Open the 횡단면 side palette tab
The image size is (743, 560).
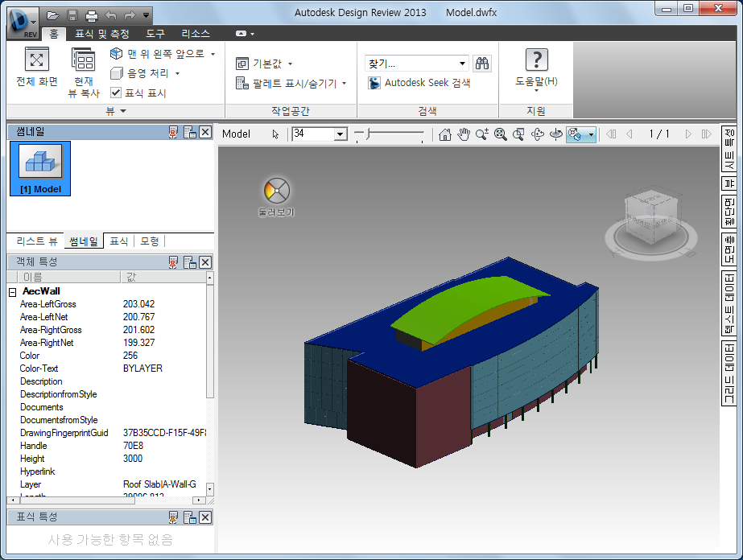729,212
